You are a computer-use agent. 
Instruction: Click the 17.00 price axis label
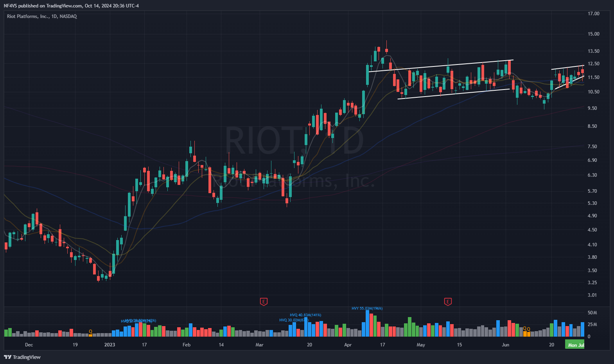[593, 14]
